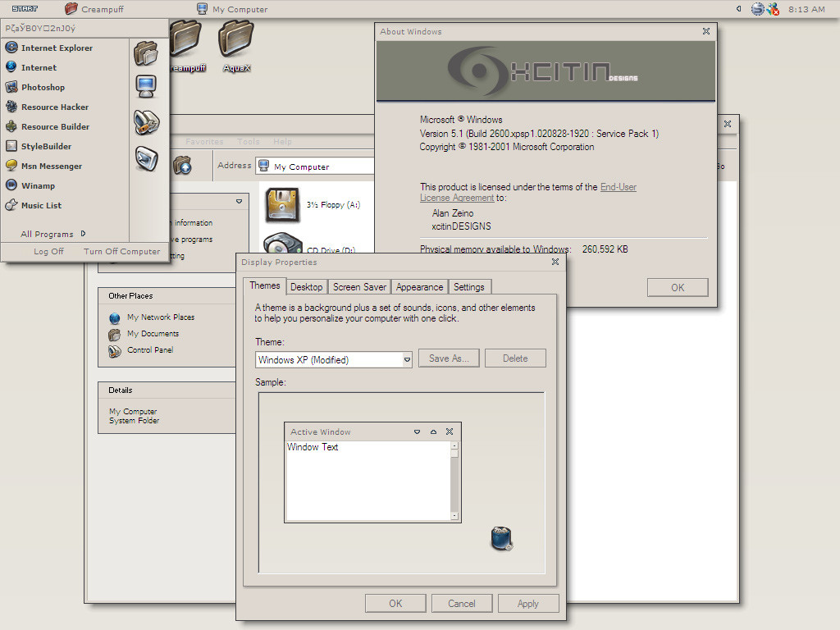
Task: Click OK in Display Properties
Action: [x=395, y=603]
